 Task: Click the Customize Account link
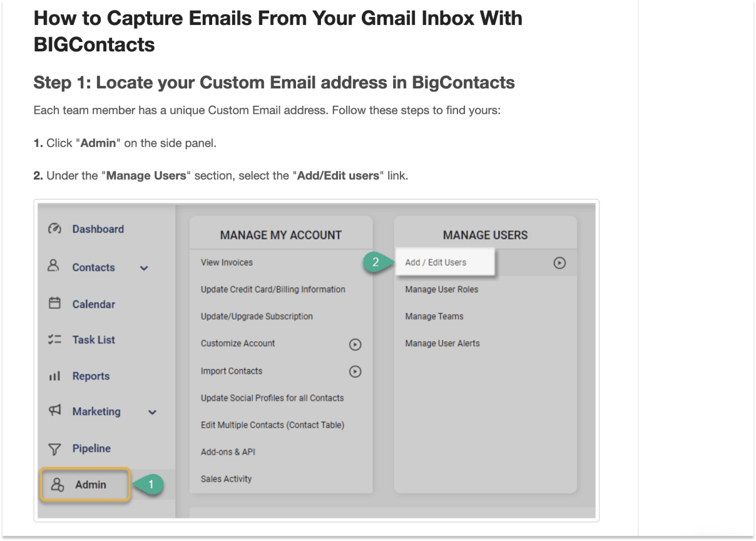(238, 343)
